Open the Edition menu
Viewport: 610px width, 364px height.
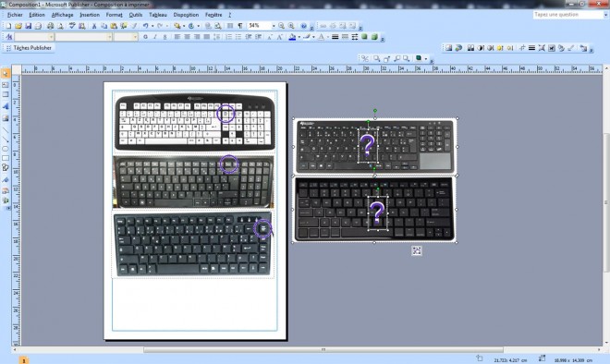[37, 15]
